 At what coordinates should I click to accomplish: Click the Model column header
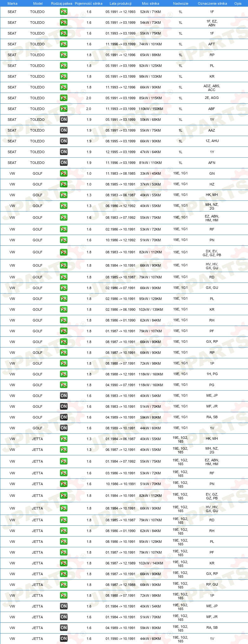click(x=38, y=3)
